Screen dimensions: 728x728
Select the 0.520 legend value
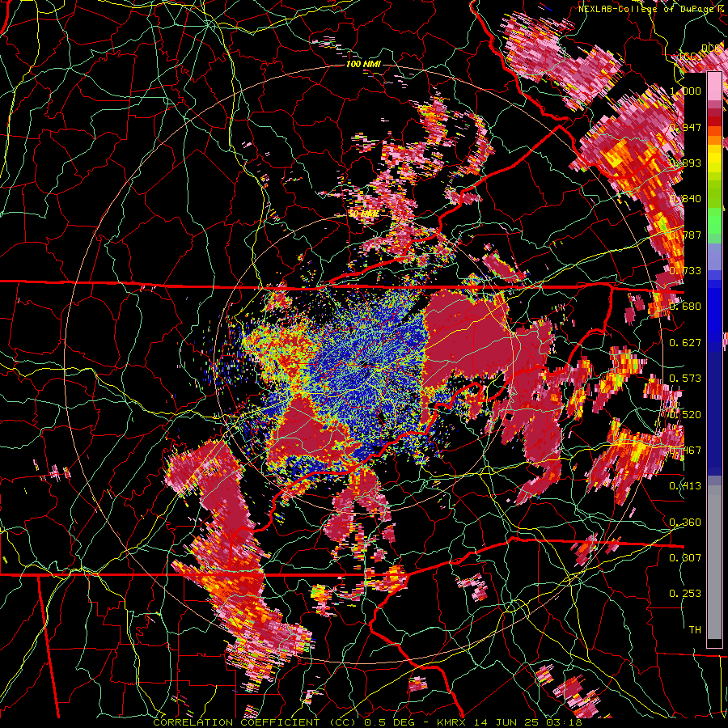686,415
